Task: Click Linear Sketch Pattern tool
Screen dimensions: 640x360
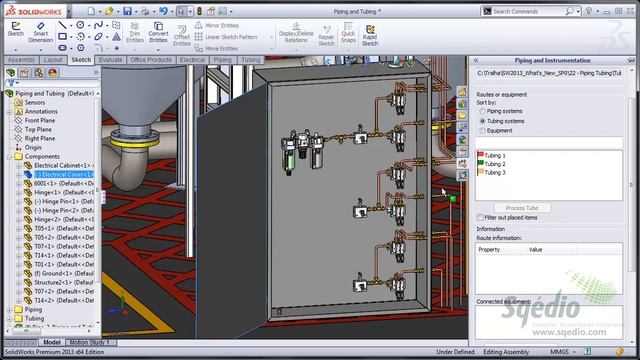Action: tap(226, 37)
